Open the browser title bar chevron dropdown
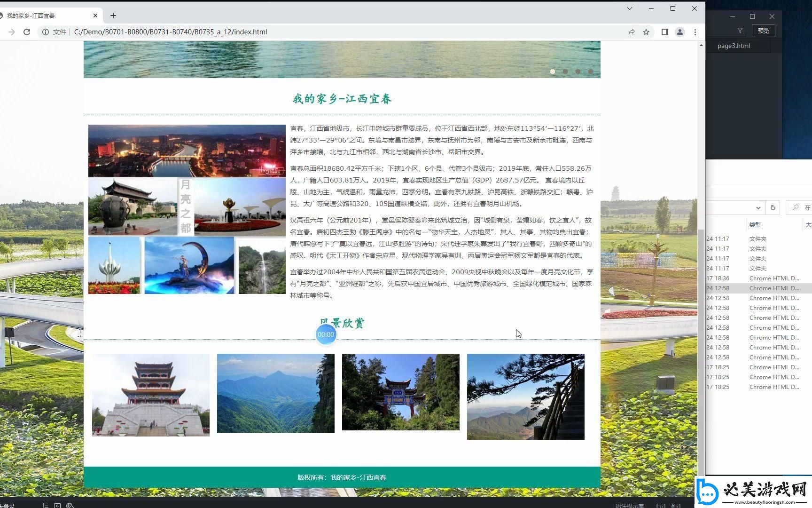This screenshot has height=508, width=812. (x=629, y=8)
